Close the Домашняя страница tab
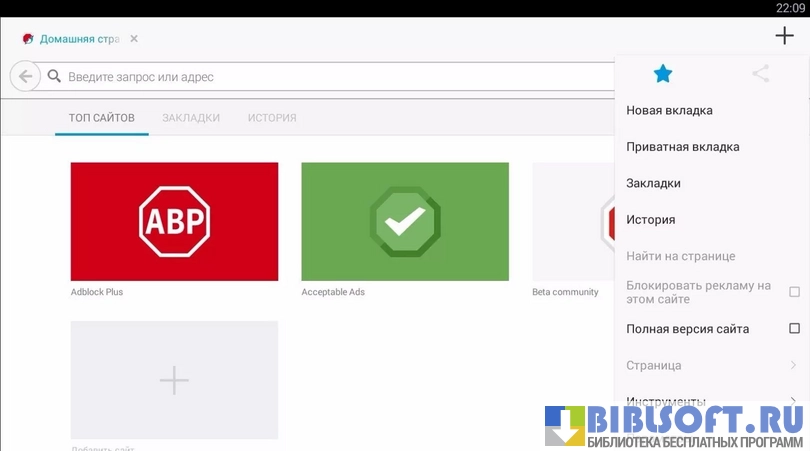 (x=134, y=39)
